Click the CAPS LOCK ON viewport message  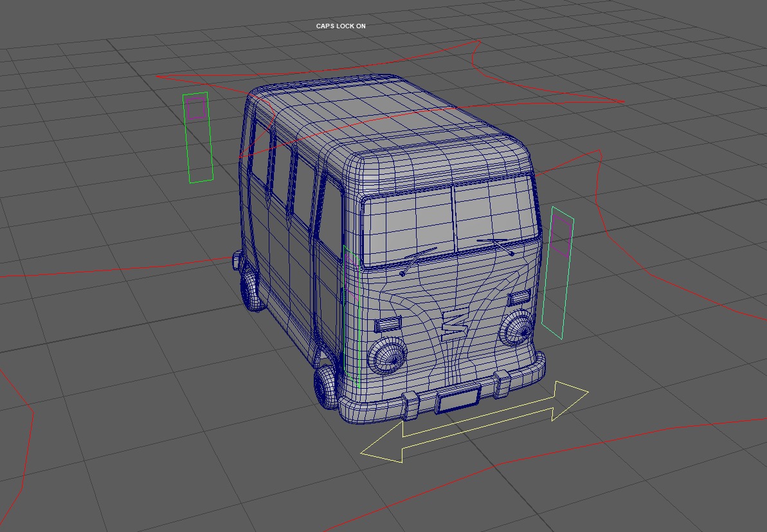click(341, 26)
